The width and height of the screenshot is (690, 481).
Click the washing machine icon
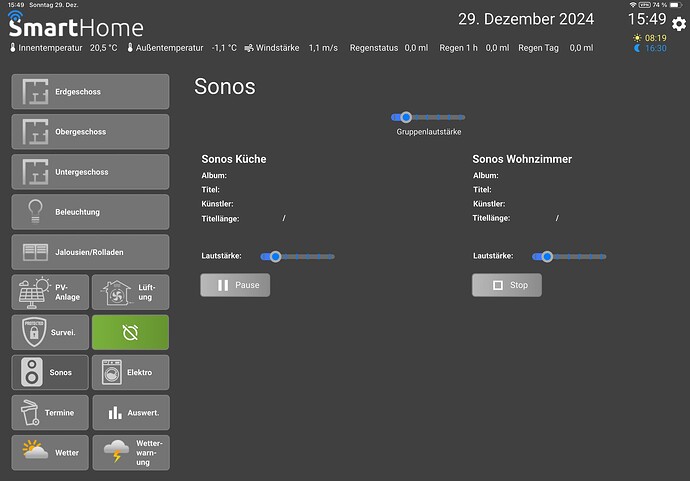pyautogui.click(x=112, y=373)
